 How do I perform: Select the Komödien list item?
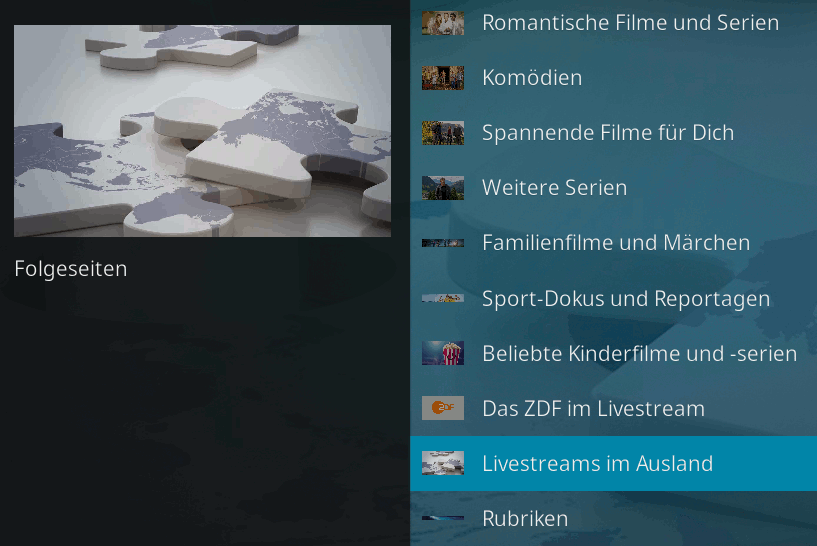click(x=613, y=78)
